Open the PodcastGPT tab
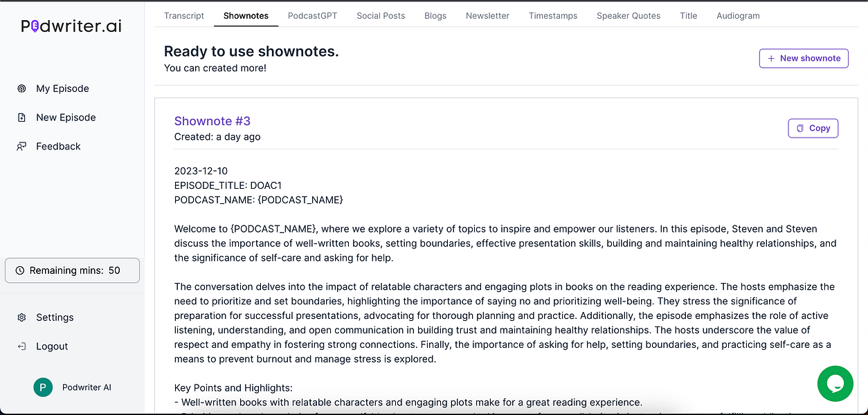This screenshot has height=415, width=868. pyautogui.click(x=312, y=15)
